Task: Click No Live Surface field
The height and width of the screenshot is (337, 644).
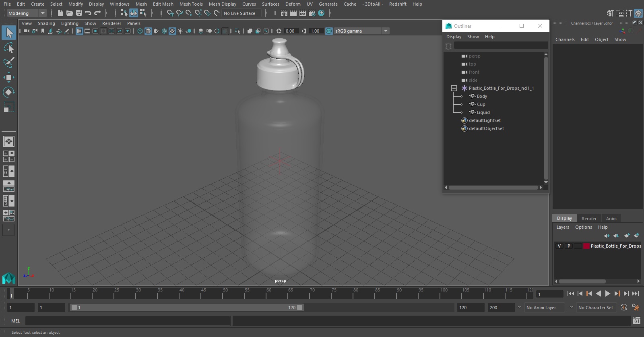Action: (242, 13)
